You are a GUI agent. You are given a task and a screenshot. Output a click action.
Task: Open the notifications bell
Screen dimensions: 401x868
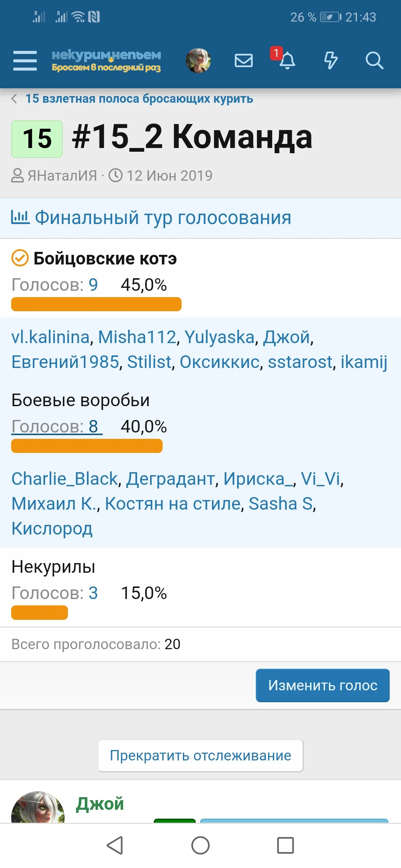pyautogui.click(x=287, y=60)
